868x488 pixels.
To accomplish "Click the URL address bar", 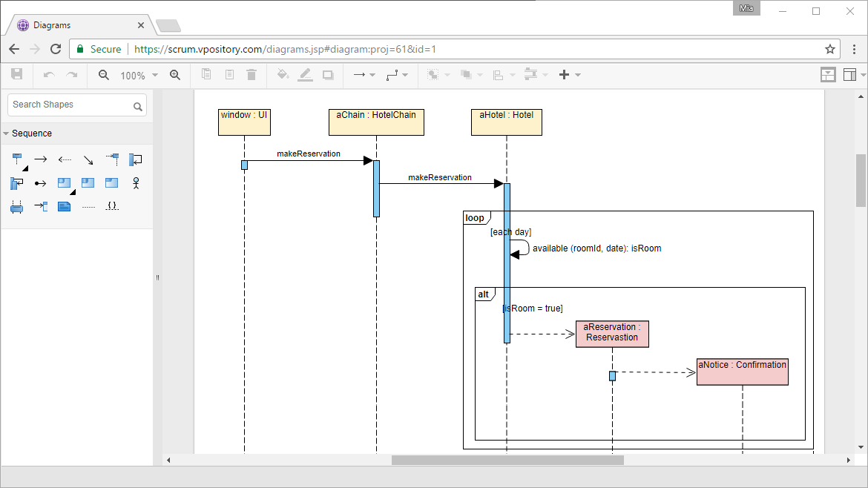I will point(454,49).
